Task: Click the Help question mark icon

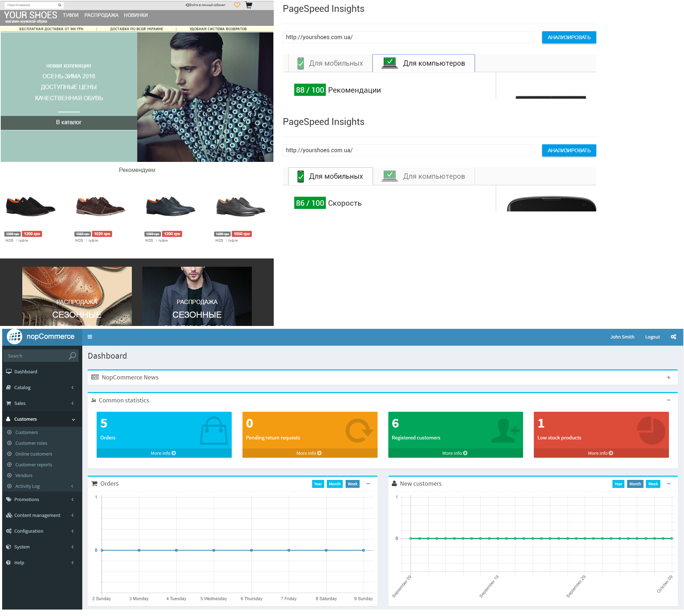Action: 9,563
